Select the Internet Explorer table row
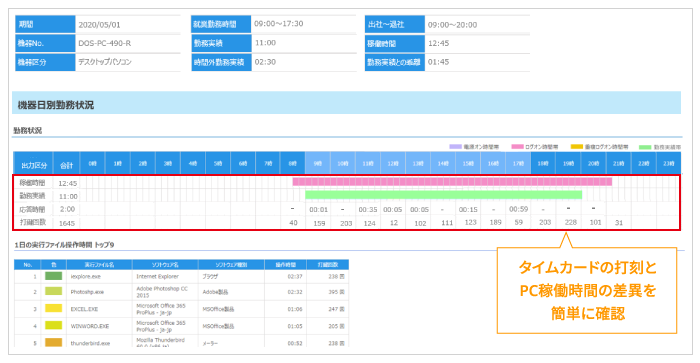 (x=181, y=276)
